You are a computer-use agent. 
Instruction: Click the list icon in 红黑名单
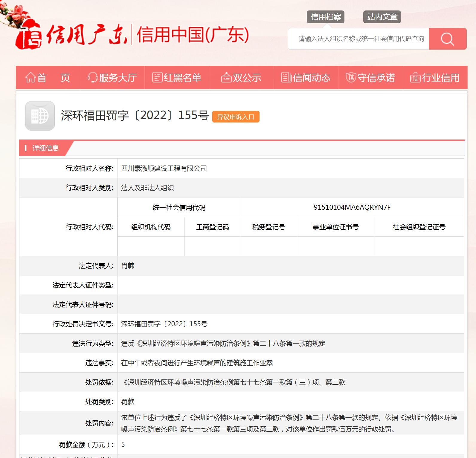(x=157, y=77)
